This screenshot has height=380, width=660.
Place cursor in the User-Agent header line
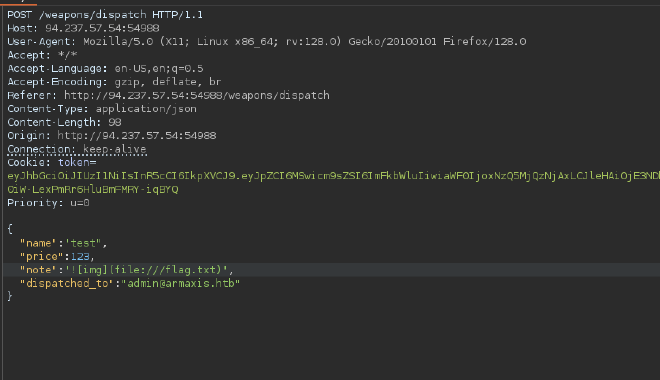266,42
